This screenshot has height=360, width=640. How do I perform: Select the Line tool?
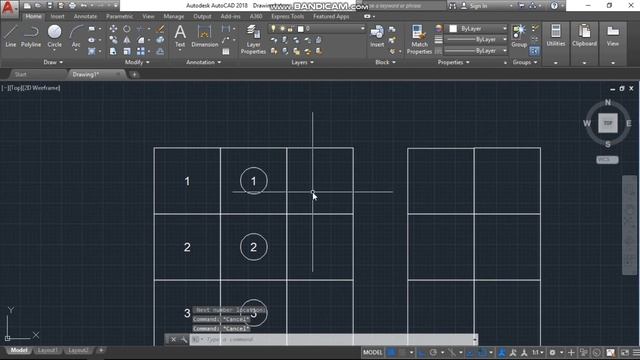[11, 36]
